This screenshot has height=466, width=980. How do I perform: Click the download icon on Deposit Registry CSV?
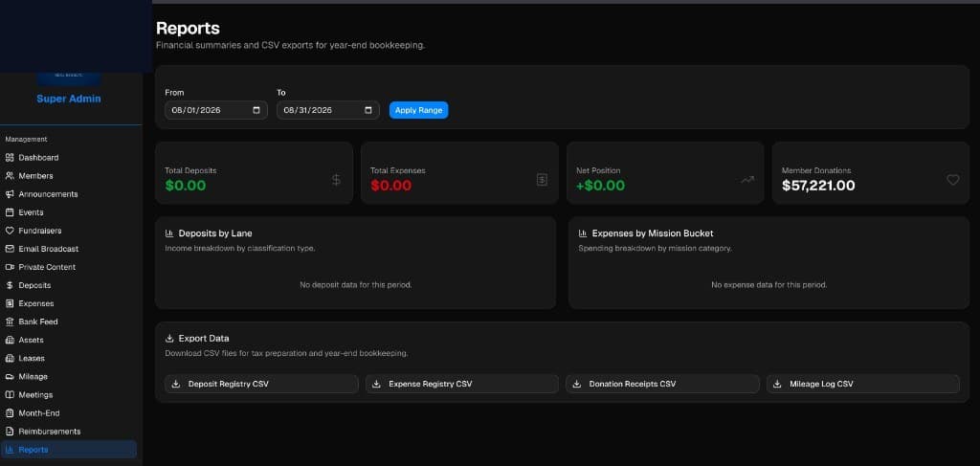tap(176, 384)
